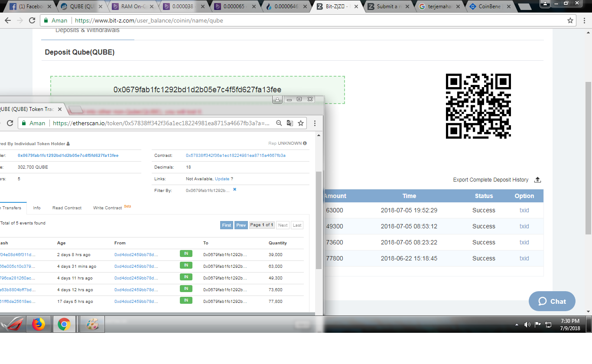This screenshot has height=364, width=592.
Task: Open txid link for the 49300 deposit
Action: point(524,226)
